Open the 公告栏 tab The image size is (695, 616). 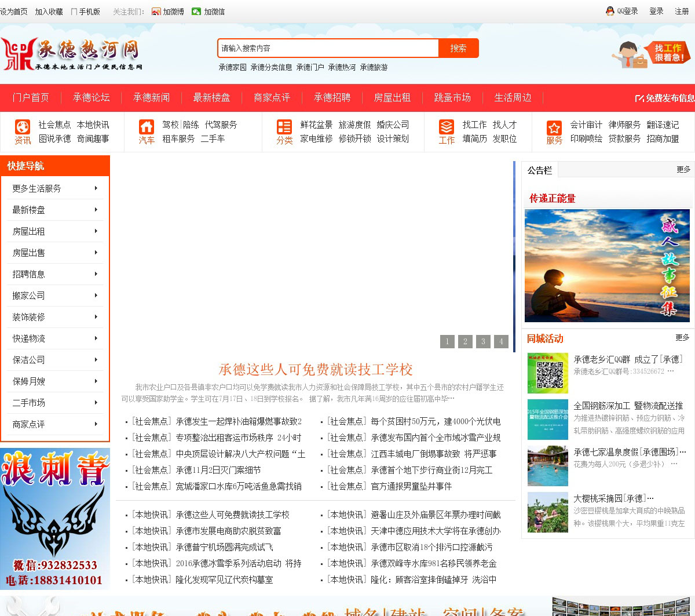point(540,170)
